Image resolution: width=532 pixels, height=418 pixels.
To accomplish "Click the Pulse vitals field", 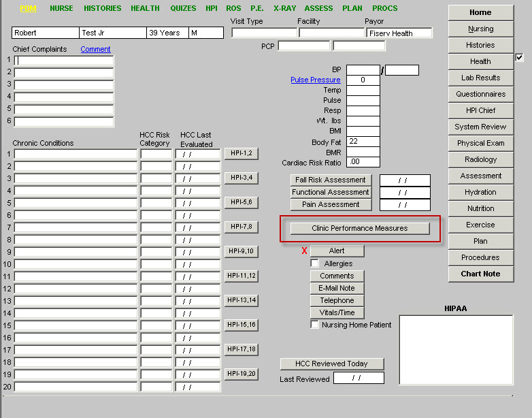I will (x=363, y=101).
